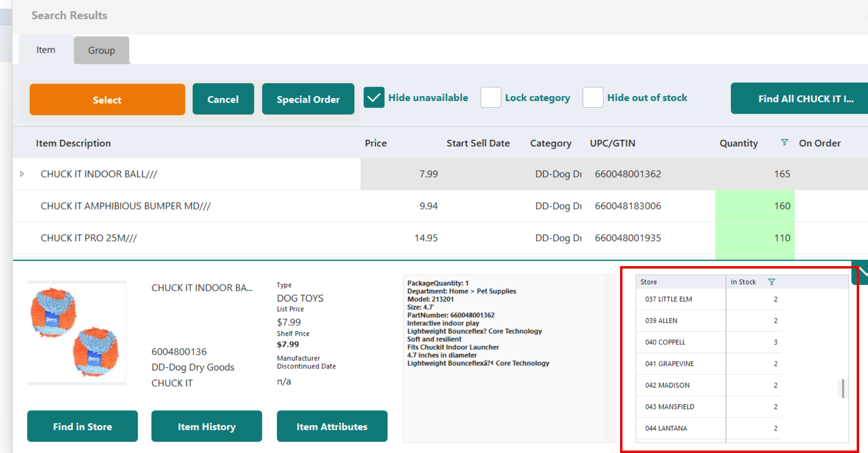Click the DOG TOYS type value
Image resolution: width=868 pixels, height=453 pixels.
pyautogui.click(x=300, y=298)
